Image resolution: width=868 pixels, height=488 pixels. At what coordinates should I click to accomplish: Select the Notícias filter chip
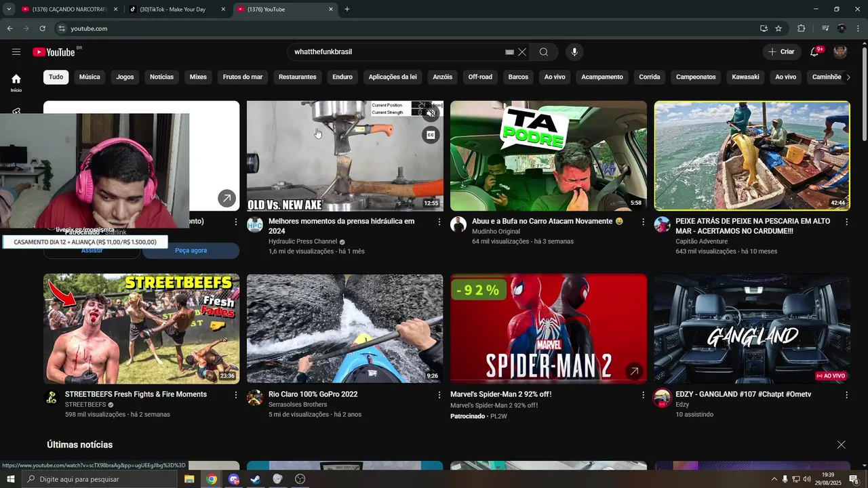[x=161, y=77]
